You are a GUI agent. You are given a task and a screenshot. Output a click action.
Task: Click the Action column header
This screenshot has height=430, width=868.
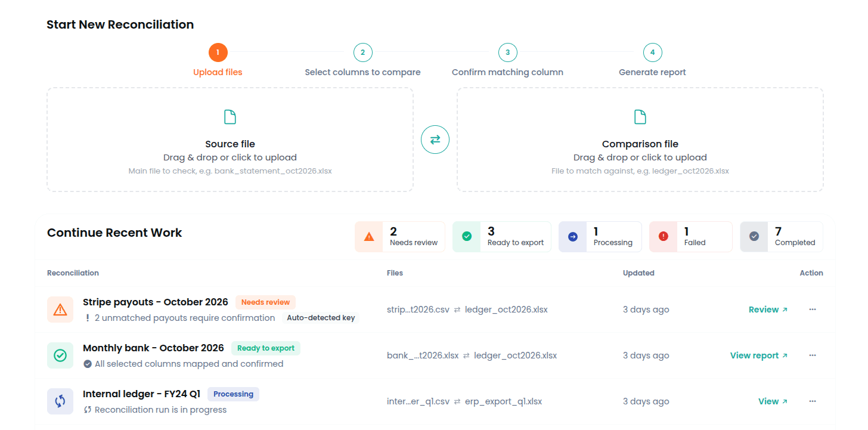[x=811, y=273]
